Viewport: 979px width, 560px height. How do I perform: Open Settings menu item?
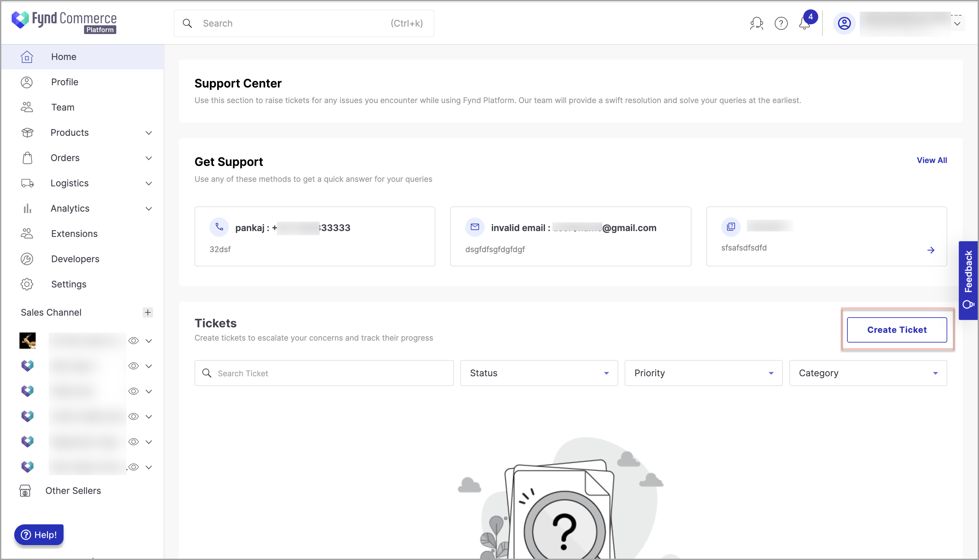tap(82, 284)
